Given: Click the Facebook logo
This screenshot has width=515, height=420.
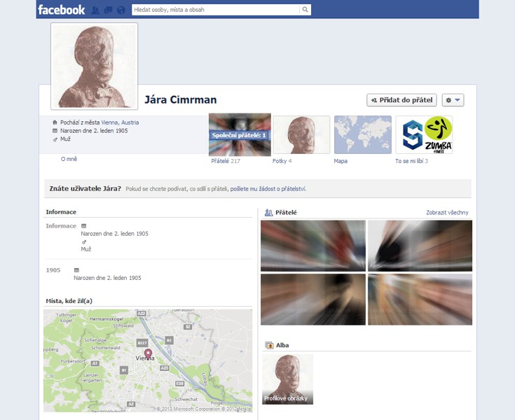Looking at the screenshot, I should [x=62, y=10].
